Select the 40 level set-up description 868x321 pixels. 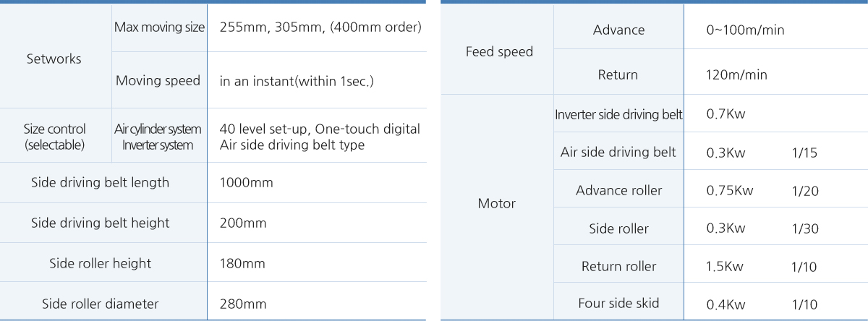(x=319, y=129)
